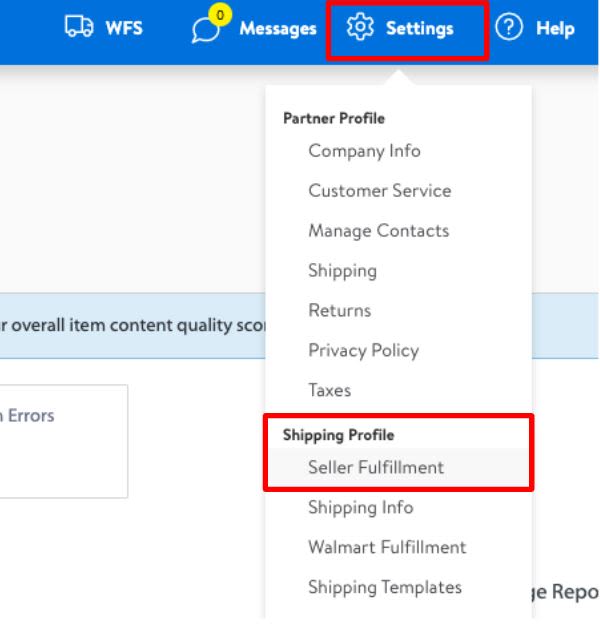
Task: Click the Settings gear icon
Action: [x=360, y=27]
